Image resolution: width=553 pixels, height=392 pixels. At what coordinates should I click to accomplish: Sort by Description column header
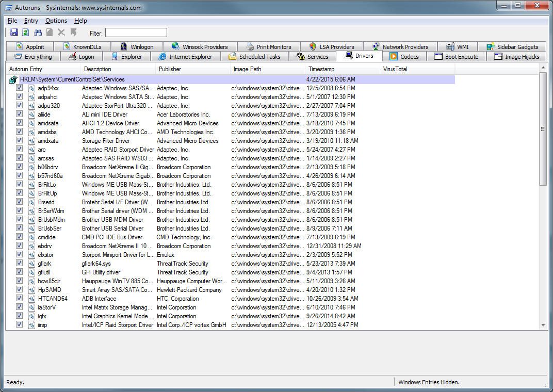[118, 69]
